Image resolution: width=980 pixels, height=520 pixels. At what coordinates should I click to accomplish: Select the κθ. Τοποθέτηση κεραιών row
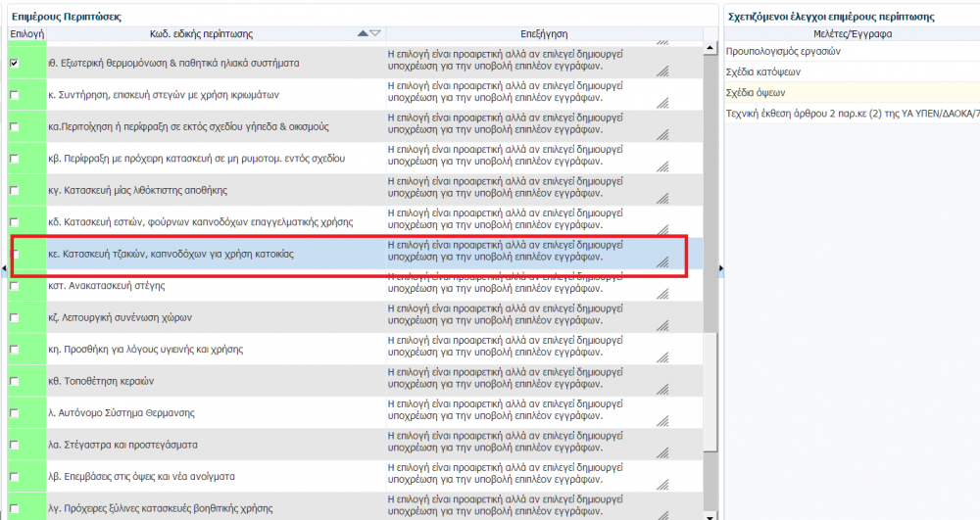coord(196,381)
